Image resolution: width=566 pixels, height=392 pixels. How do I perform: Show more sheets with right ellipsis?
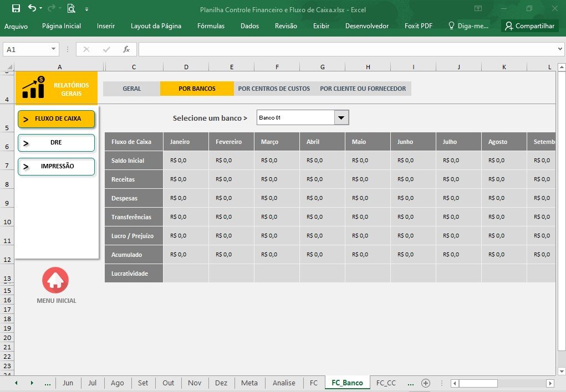[x=410, y=383]
